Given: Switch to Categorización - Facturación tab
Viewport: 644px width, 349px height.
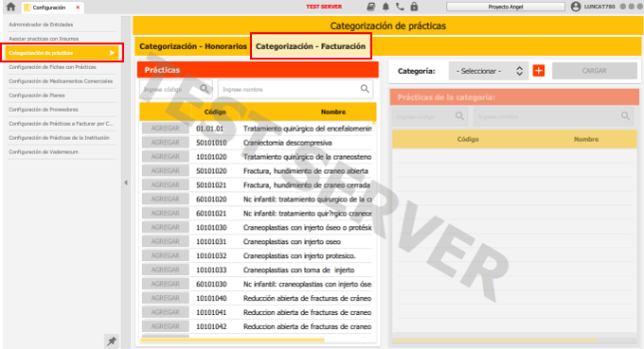Looking at the screenshot, I should click(311, 46).
